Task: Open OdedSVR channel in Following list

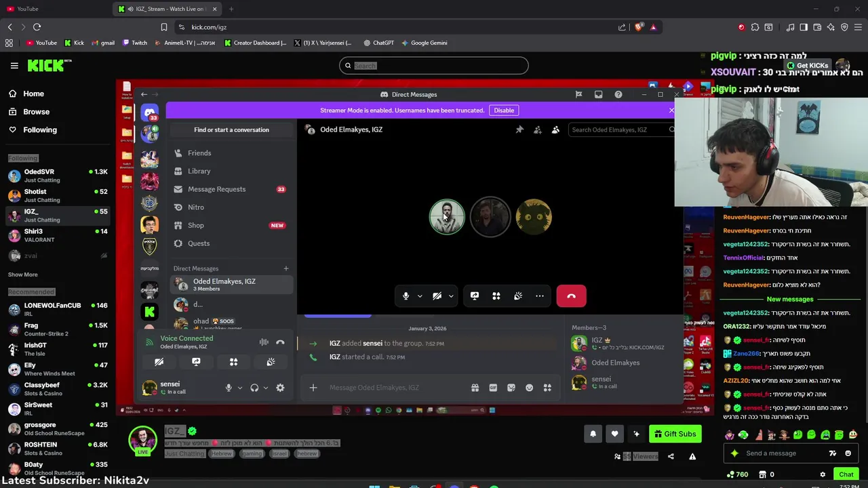Action: (57, 176)
